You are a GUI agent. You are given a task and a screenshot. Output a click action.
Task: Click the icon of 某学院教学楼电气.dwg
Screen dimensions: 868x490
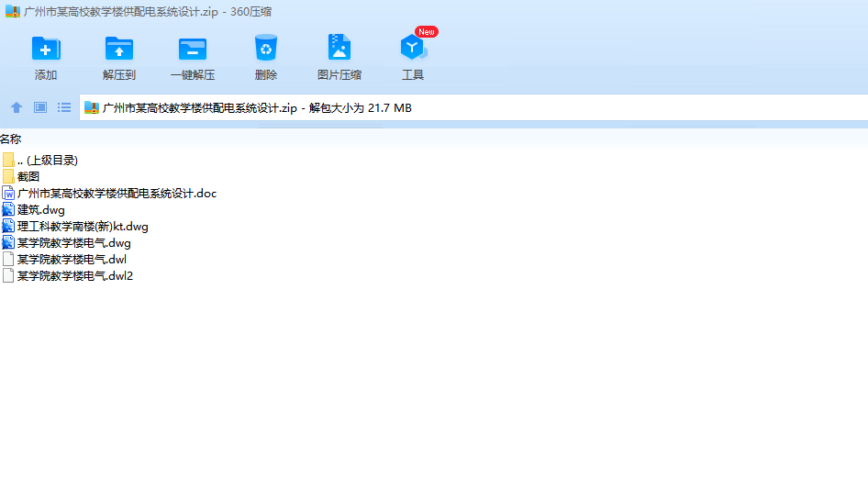tap(8, 242)
